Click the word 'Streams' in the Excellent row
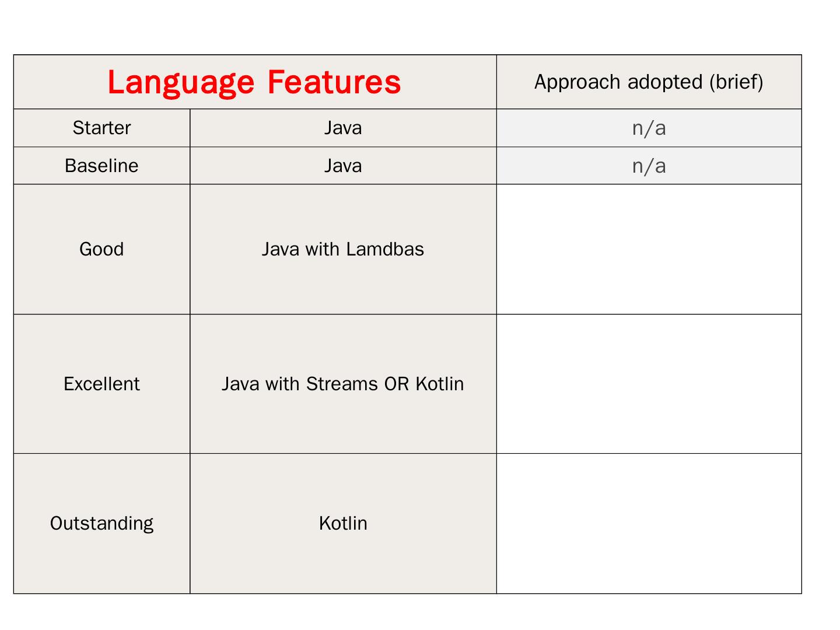The image size is (840, 630). pos(342,384)
